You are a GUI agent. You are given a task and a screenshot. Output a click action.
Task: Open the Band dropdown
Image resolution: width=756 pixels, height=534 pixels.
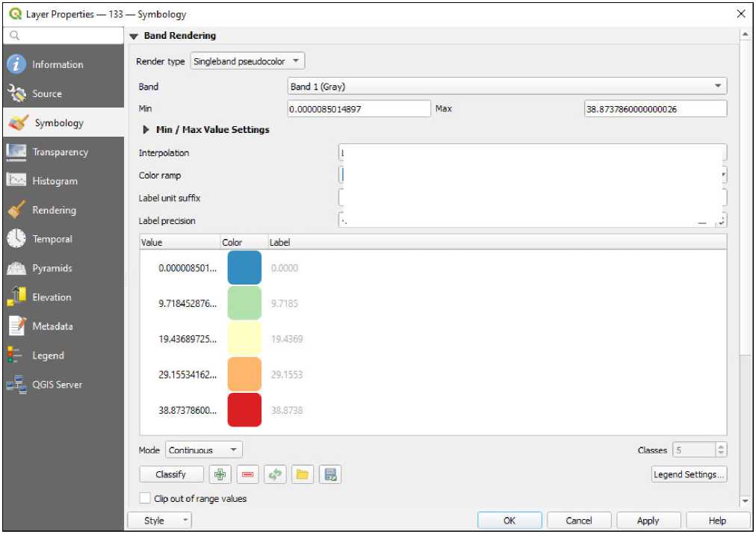507,87
